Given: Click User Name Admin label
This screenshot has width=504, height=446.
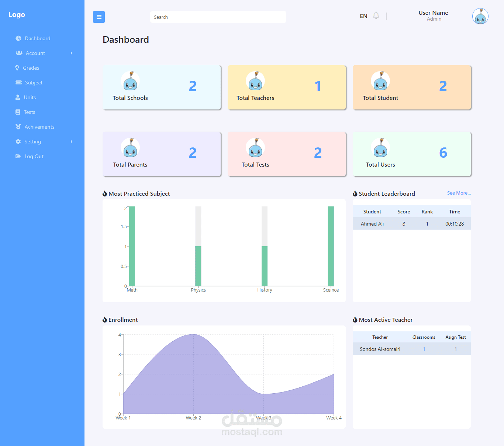Looking at the screenshot, I should coord(434,15).
